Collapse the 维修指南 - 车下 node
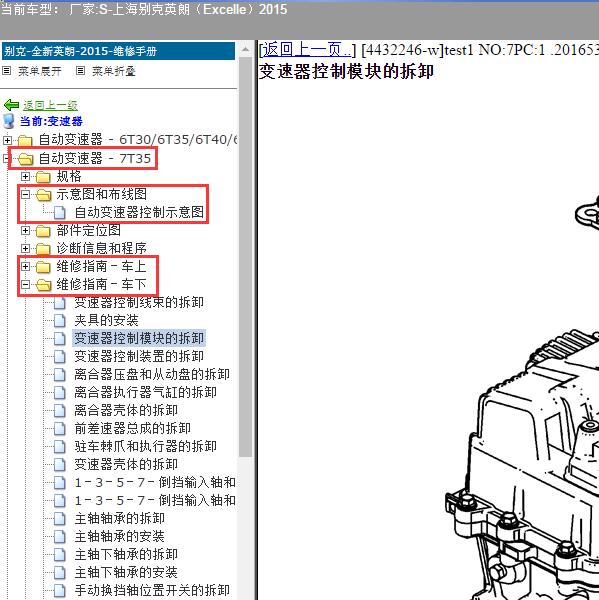 tap(25, 284)
